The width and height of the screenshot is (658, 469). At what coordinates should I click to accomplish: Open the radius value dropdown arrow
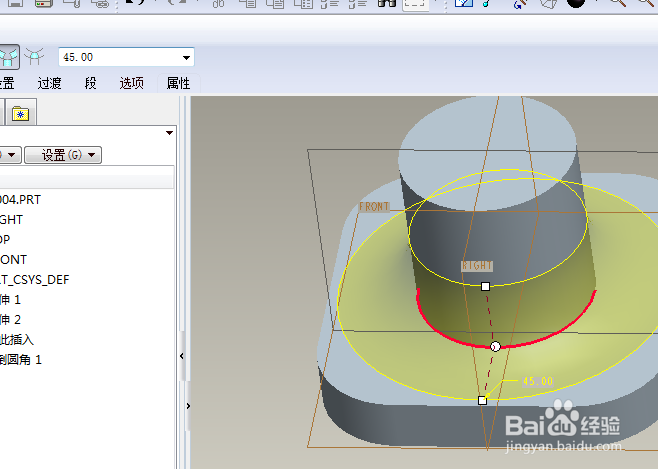(x=187, y=57)
